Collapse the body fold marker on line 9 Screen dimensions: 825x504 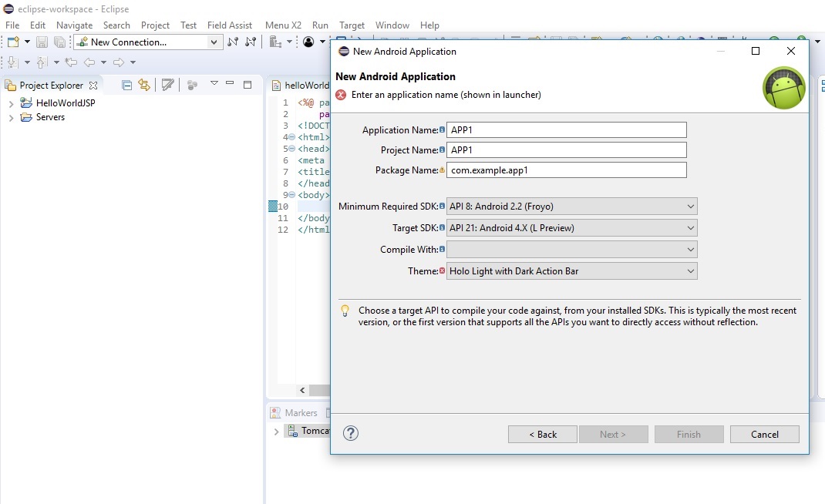pos(292,195)
